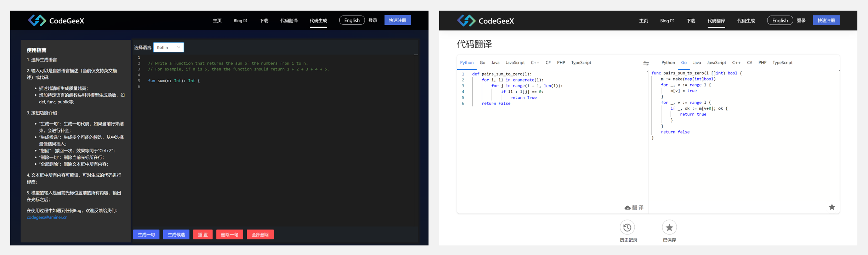
Task: Click Go line 'm := make(map[int]bool)'
Action: pos(688,79)
